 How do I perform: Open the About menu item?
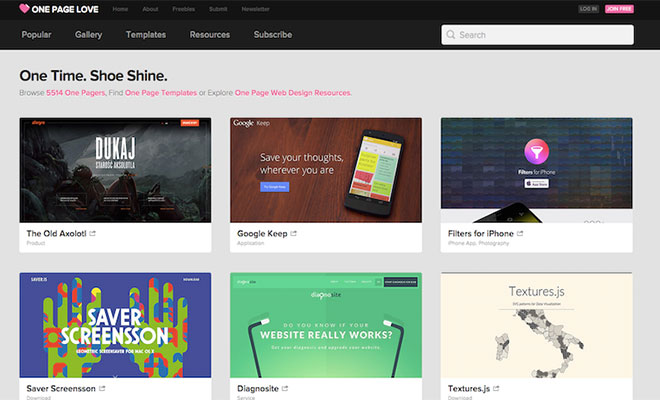point(150,9)
